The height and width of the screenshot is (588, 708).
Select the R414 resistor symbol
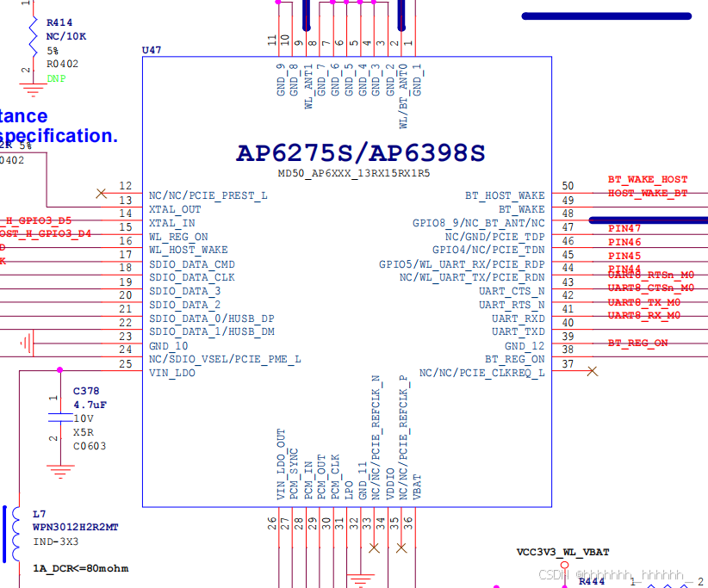33,36
